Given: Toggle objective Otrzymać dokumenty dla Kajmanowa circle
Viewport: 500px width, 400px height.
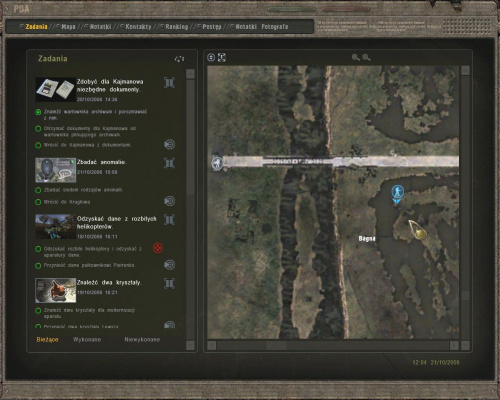Looking at the screenshot, I should coord(38,129).
